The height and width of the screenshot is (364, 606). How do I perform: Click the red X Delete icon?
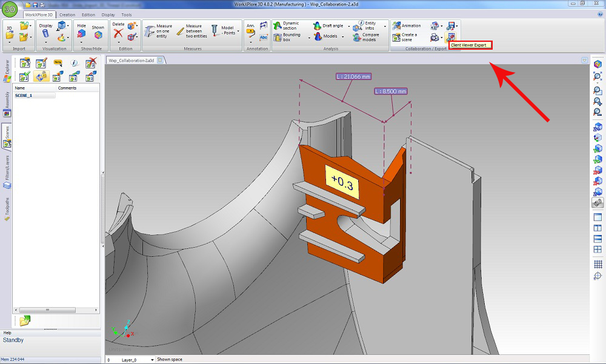pyautogui.click(x=118, y=34)
